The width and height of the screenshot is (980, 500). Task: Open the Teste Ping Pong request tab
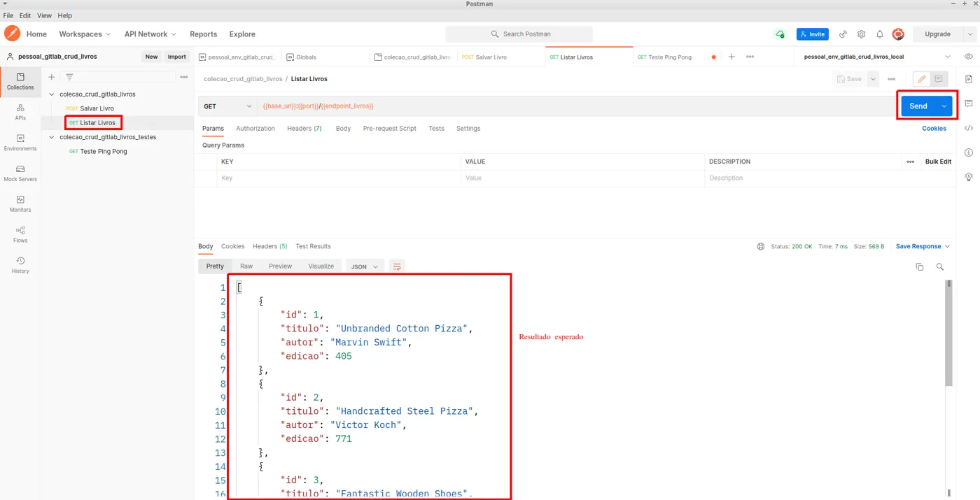click(676, 57)
